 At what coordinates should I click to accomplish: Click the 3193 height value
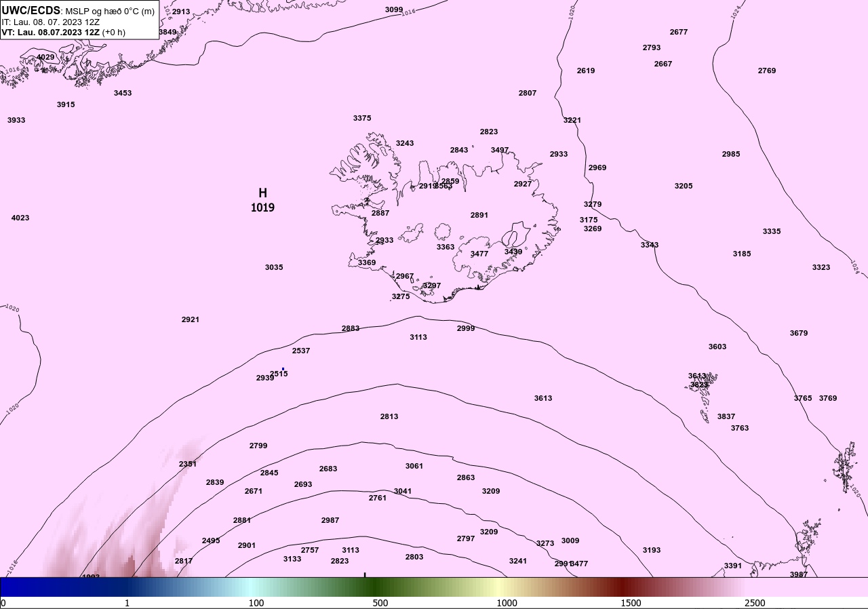(652, 550)
